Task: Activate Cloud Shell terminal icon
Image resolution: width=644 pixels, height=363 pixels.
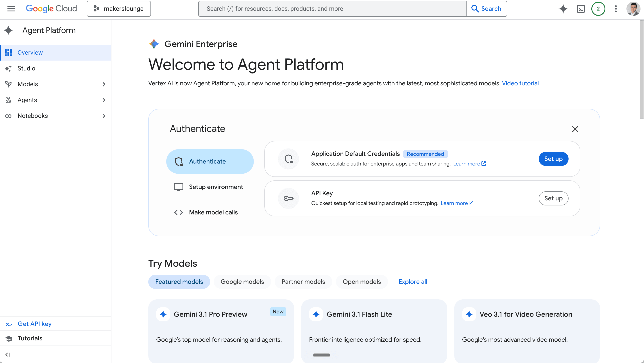Action: click(581, 9)
